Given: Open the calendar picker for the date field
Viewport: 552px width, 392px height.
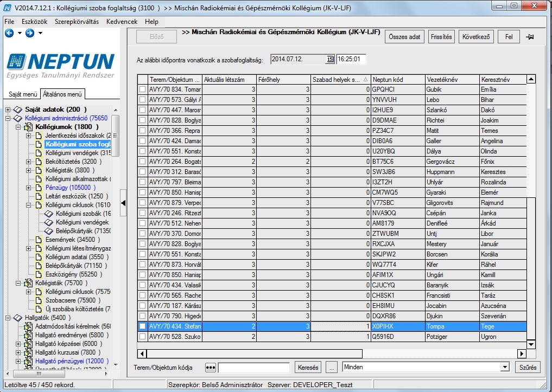Looking at the screenshot, I should (330, 59).
